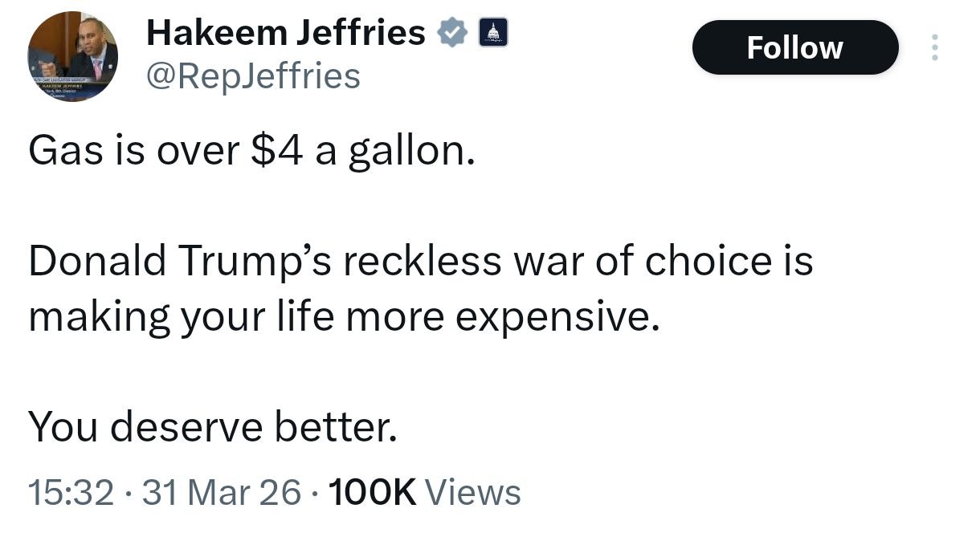Open the three-dot more options menu
The image size is (980, 541).
(934, 48)
